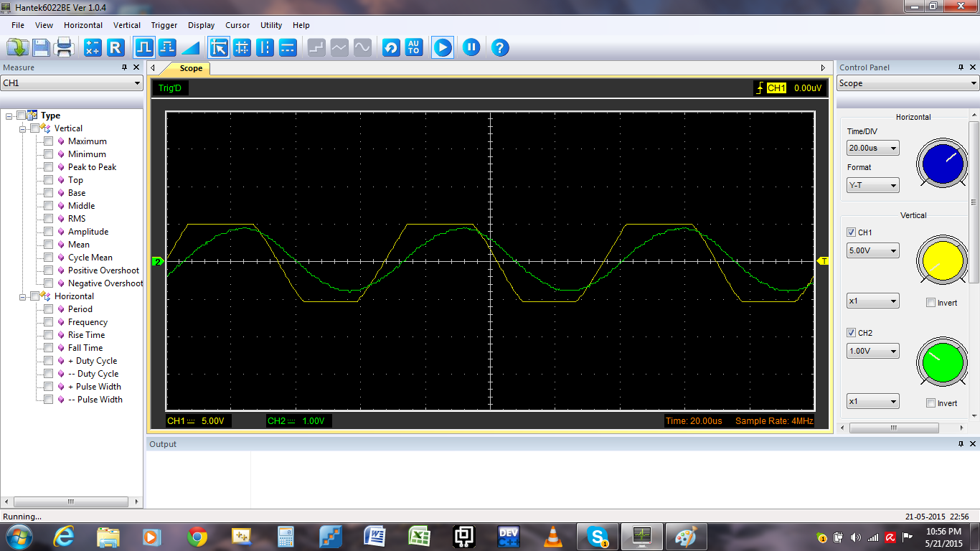
Task: Uncheck the CH1 channel checkbox
Action: point(852,232)
